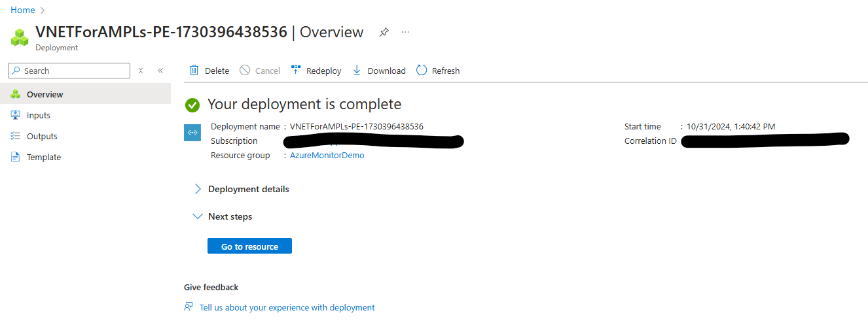The width and height of the screenshot is (868, 336).
Task: Click the Refresh circular arrow icon
Action: coord(422,71)
